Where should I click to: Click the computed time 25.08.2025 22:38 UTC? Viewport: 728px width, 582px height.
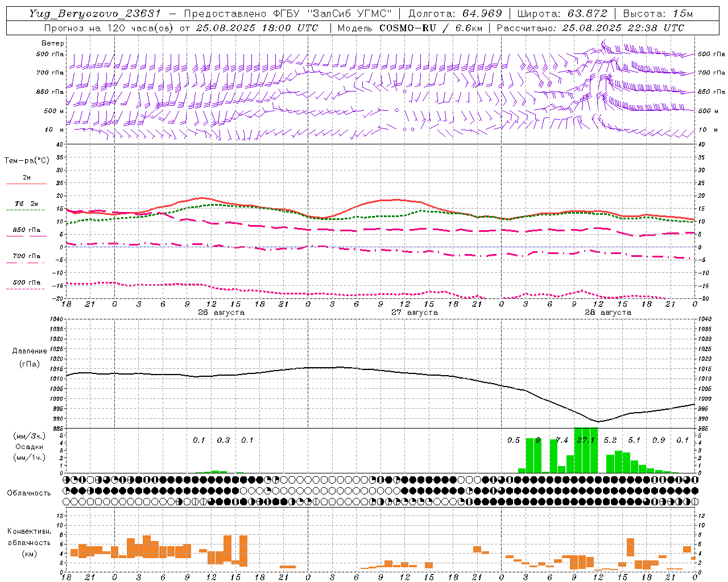click(x=623, y=28)
